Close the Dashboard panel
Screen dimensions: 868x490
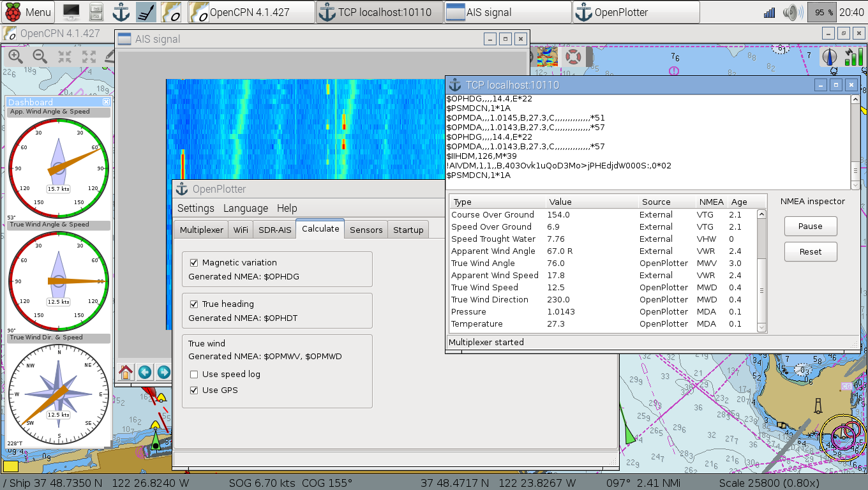click(106, 101)
